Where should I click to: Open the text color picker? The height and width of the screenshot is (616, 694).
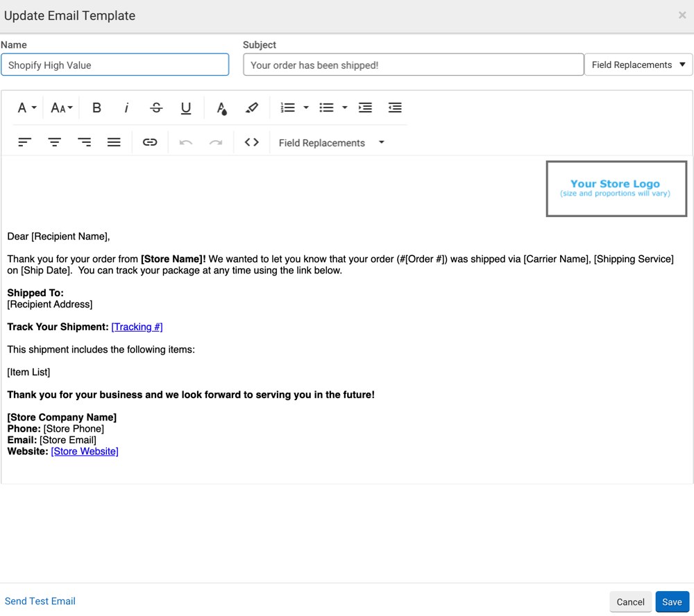221,108
